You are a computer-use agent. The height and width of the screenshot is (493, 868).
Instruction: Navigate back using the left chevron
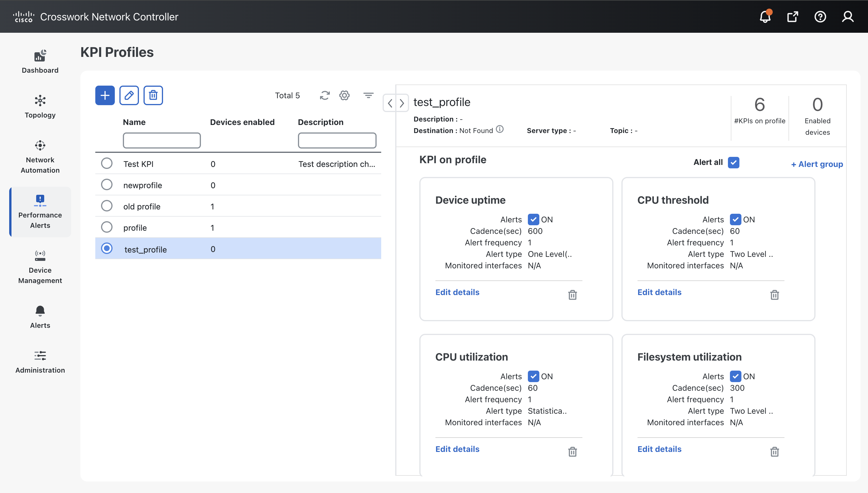[390, 103]
